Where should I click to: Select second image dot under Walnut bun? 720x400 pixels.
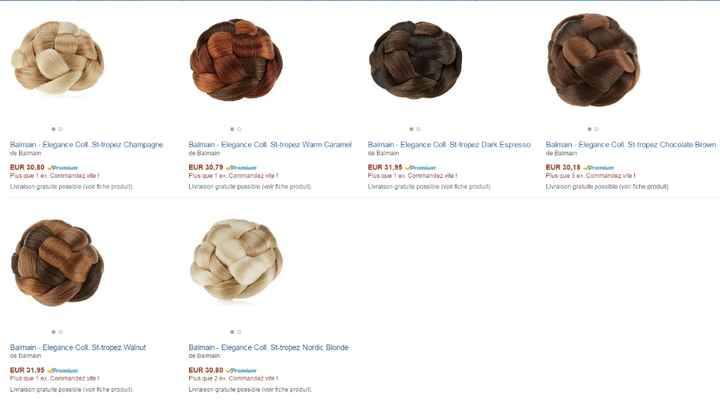(61, 332)
